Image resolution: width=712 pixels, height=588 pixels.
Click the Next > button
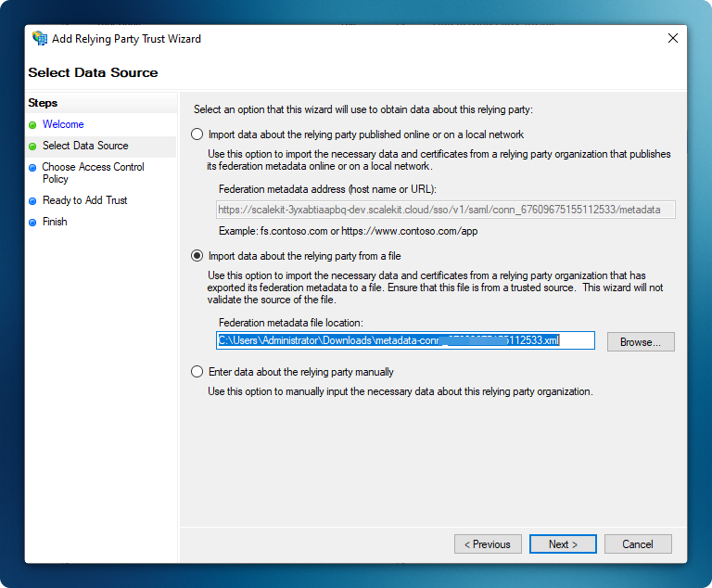point(563,544)
